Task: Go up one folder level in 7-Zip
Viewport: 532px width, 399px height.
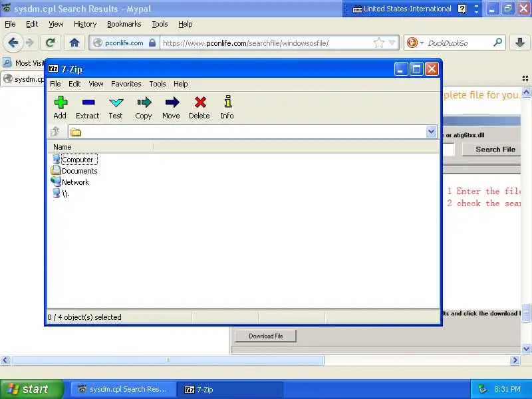Action: click(x=55, y=132)
